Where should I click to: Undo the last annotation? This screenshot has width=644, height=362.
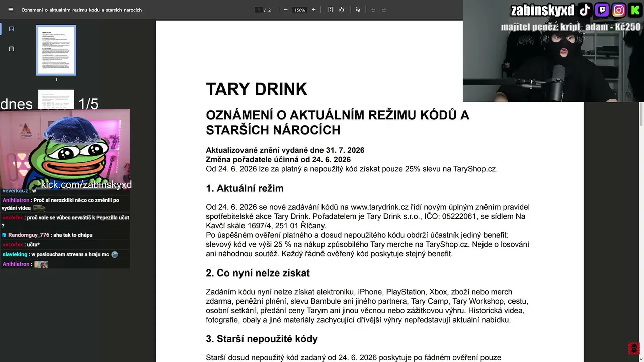click(373, 10)
